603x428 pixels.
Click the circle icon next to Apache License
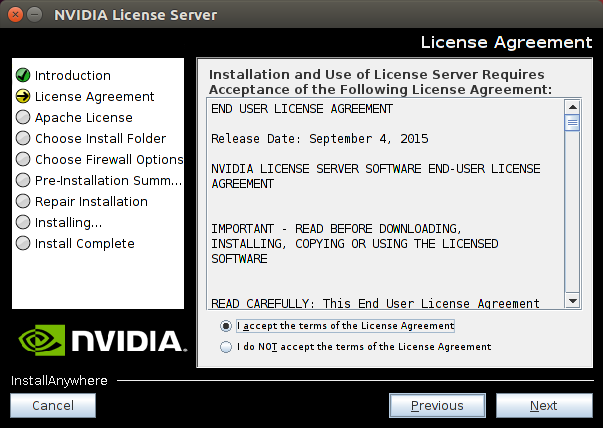tap(22, 118)
